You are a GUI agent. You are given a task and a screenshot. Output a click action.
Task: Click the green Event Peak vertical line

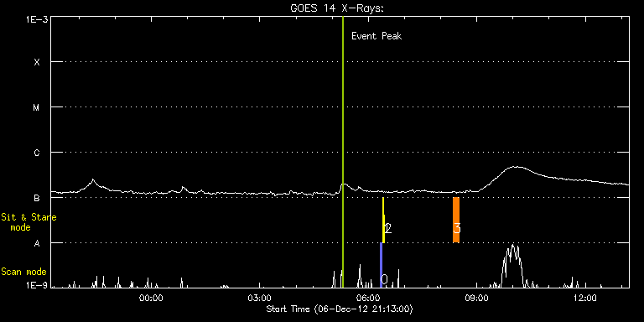tap(342, 152)
